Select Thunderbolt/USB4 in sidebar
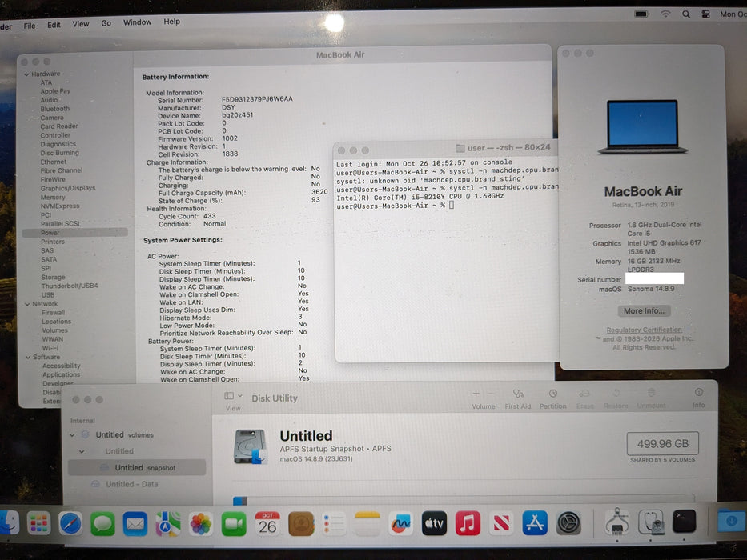747x560 pixels. (x=69, y=286)
